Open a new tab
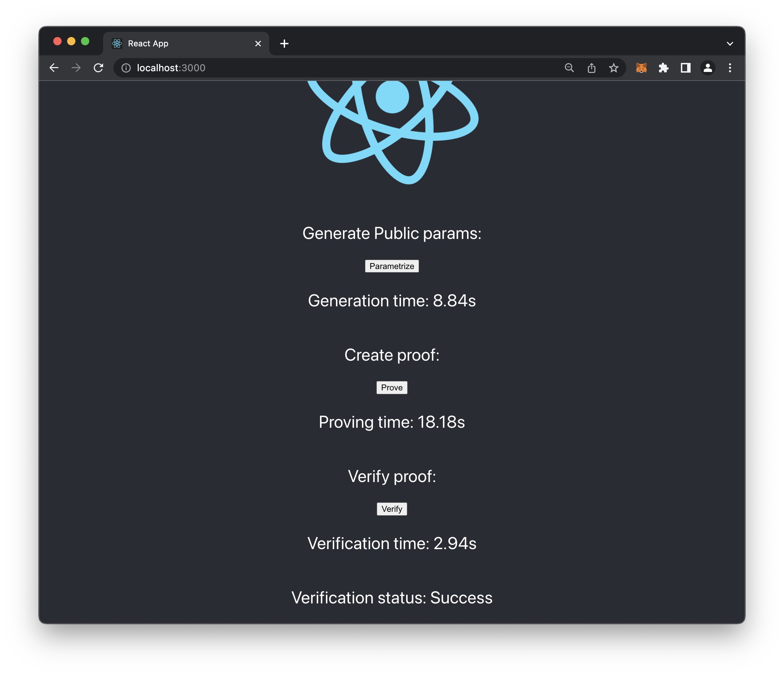 (284, 44)
